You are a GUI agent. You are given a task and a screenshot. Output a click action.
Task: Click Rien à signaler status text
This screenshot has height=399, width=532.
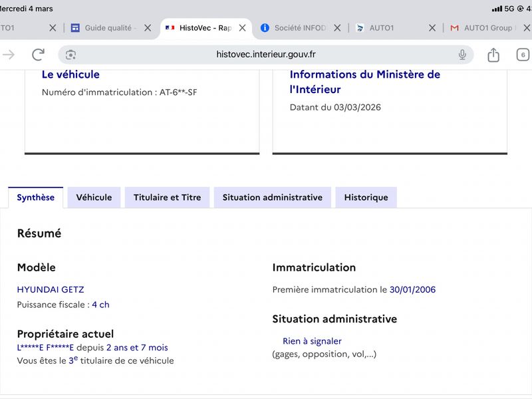[x=312, y=341]
